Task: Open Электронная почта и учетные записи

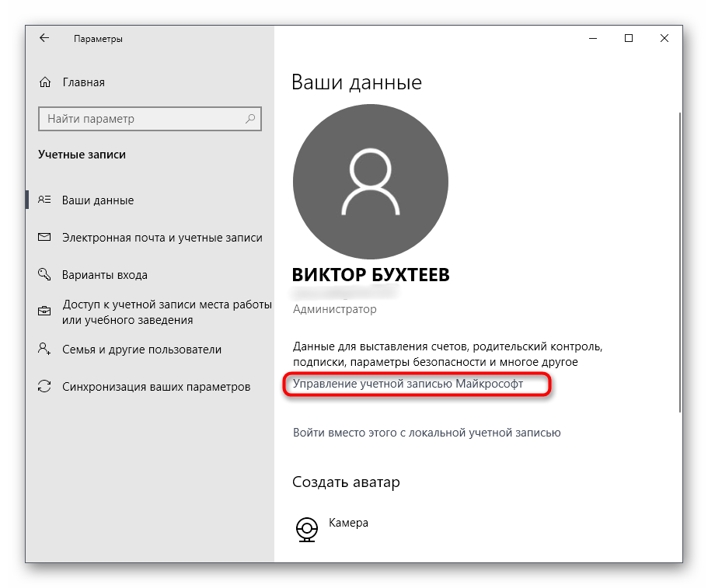Action: pos(162,238)
